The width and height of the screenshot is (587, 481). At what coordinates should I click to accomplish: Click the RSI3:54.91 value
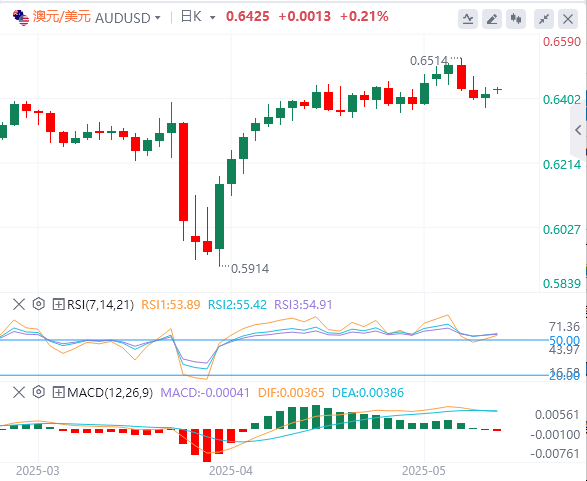tap(303, 305)
